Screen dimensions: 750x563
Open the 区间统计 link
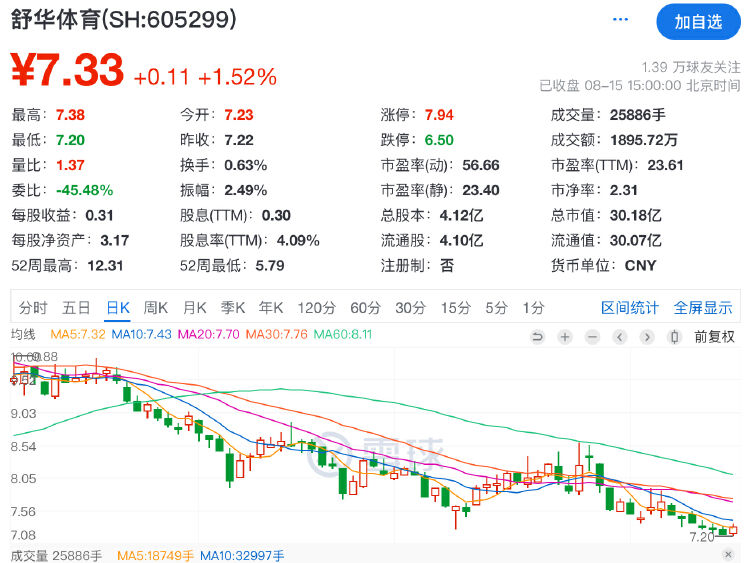coord(629,308)
